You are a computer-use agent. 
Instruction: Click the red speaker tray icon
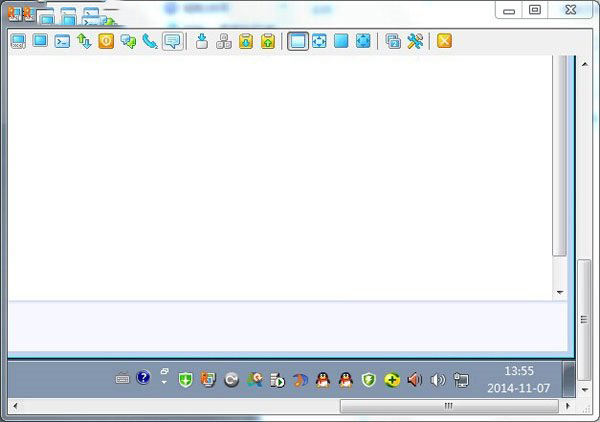click(414, 380)
